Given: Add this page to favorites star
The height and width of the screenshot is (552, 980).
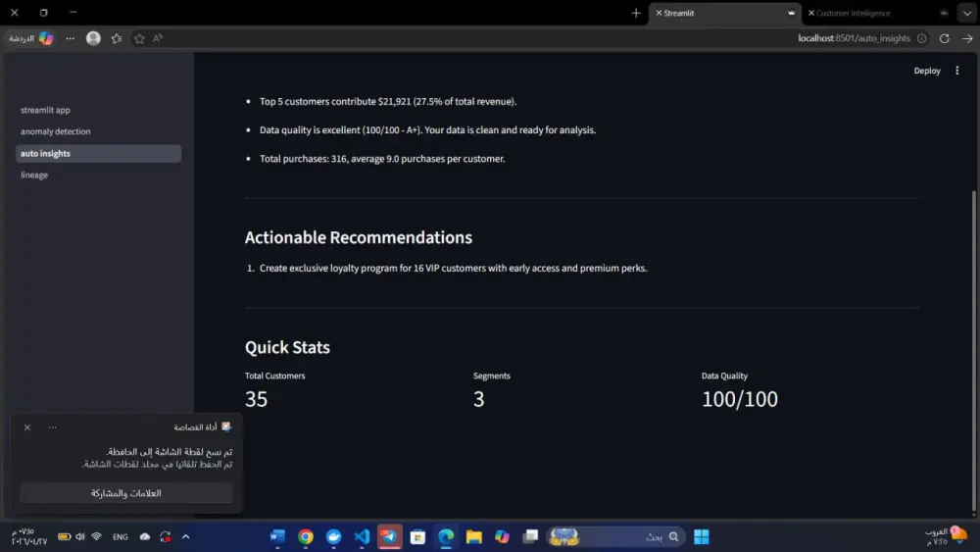Looking at the screenshot, I should [x=139, y=38].
